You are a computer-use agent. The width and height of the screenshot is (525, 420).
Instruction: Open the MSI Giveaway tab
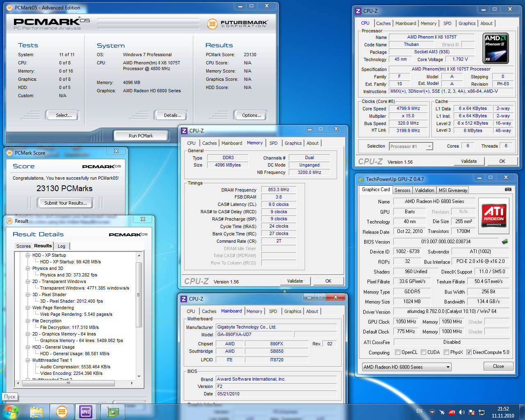453,190
